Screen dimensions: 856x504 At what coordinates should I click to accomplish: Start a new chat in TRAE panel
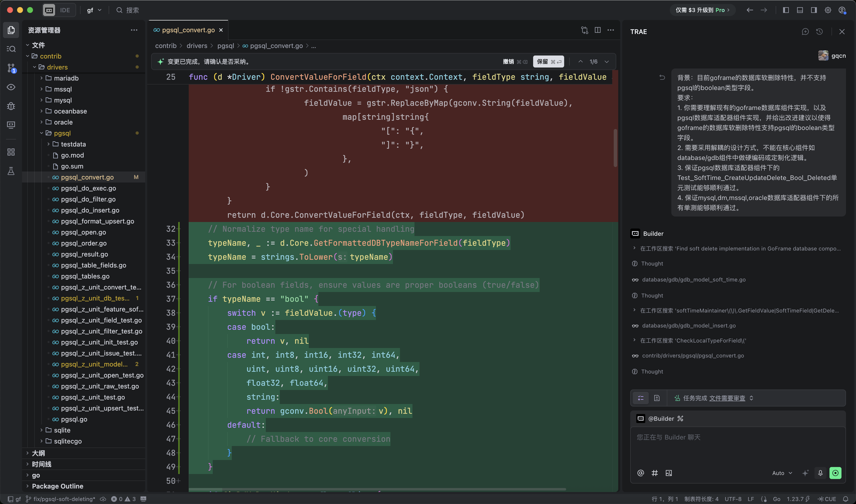click(805, 31)
